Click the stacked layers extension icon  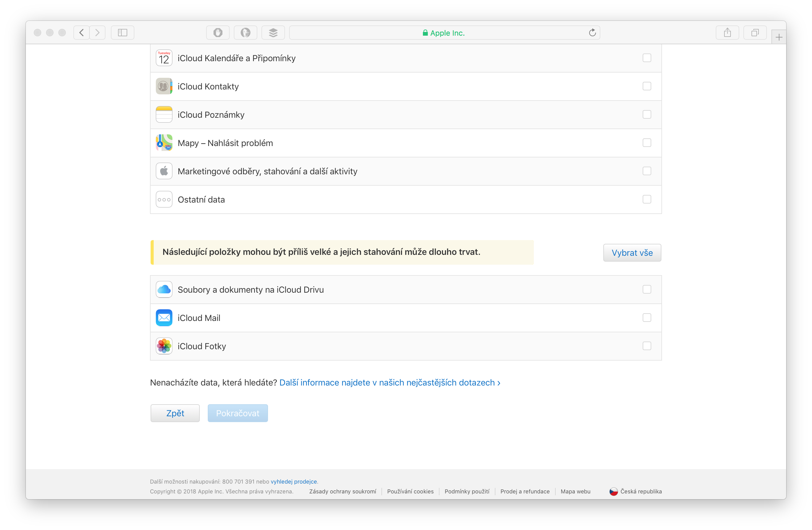(273, 33)
